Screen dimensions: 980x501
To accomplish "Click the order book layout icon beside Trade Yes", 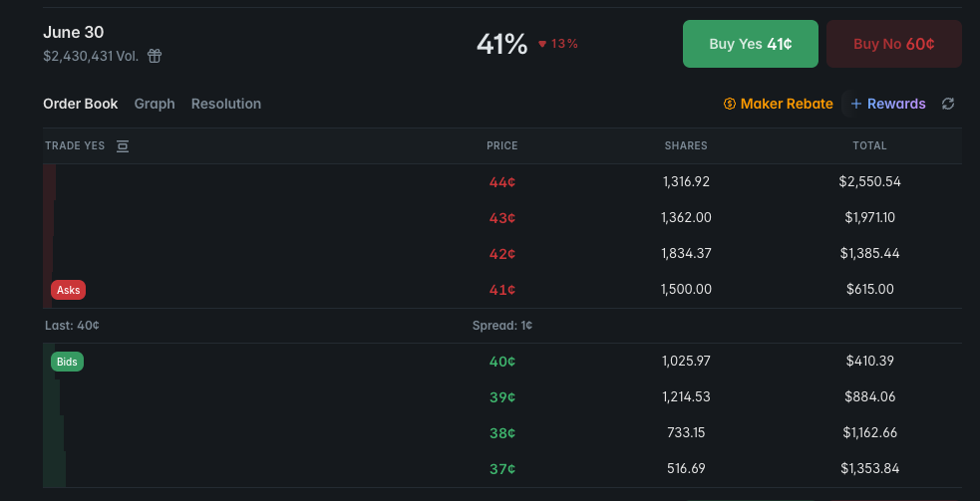I will coord(123,146).
